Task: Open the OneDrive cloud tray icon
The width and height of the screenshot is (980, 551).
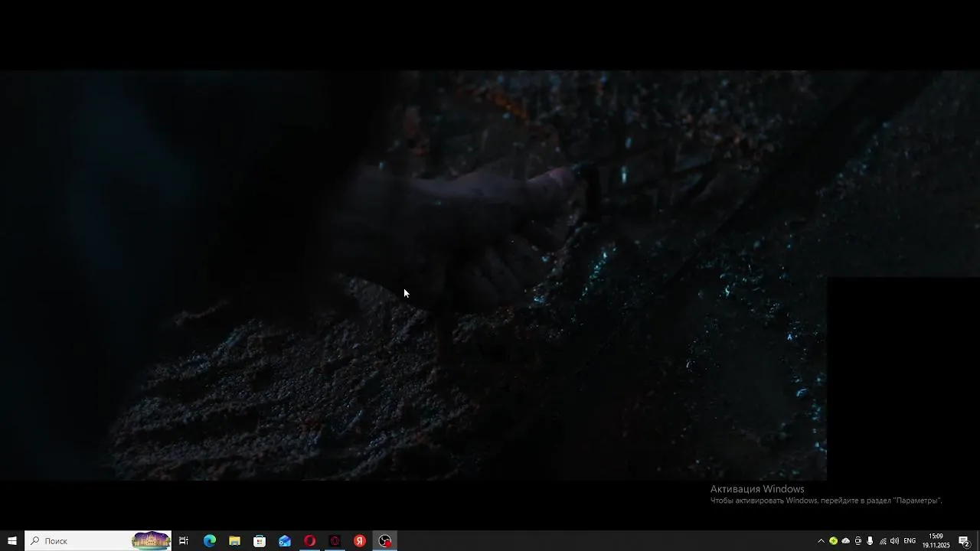Action: pyautogui.click(x=845, y=541)
